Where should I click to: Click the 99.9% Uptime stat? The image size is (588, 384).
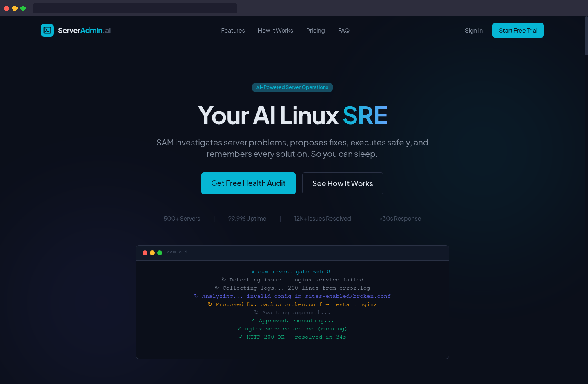pos(247,219)
